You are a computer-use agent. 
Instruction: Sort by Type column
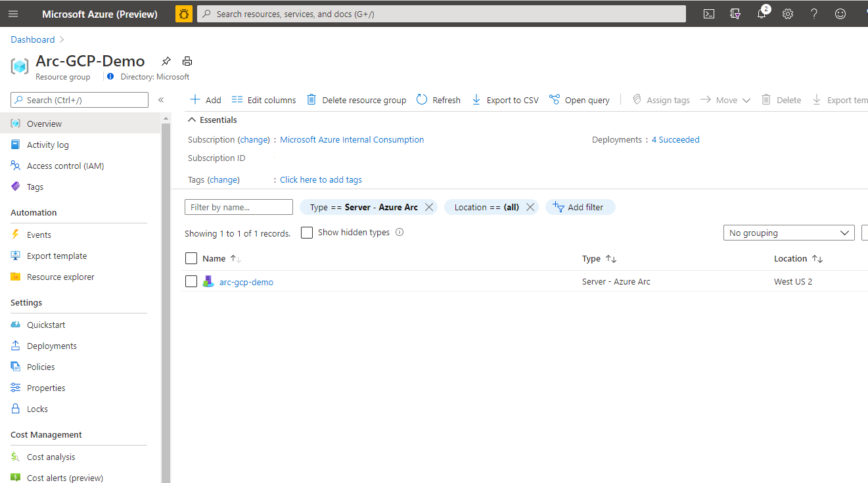point(599,258)
